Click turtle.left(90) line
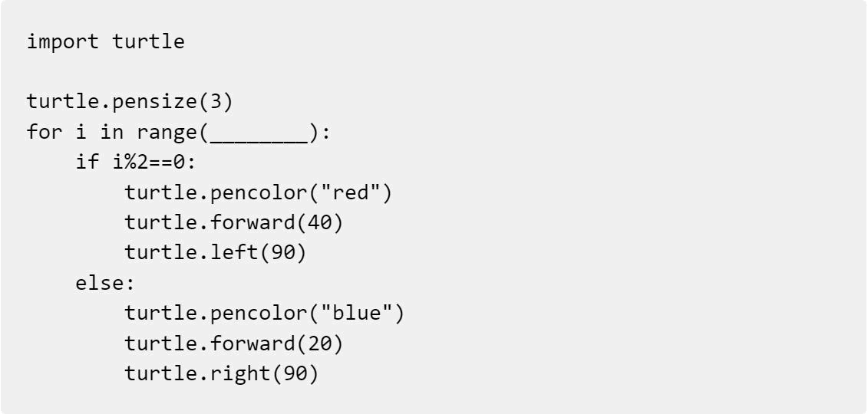This screenshot has height=414, width=868. click(216, 252)
